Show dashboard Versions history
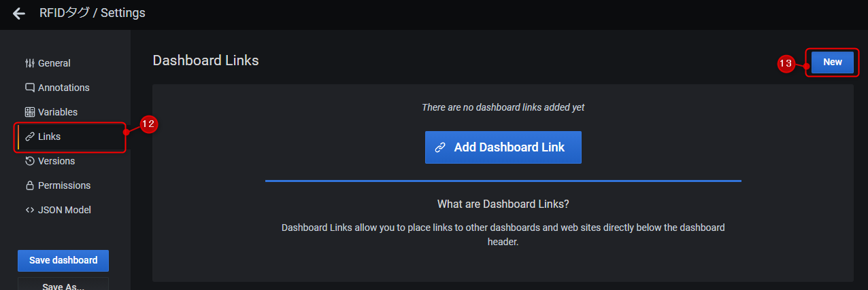 point(56,161)
